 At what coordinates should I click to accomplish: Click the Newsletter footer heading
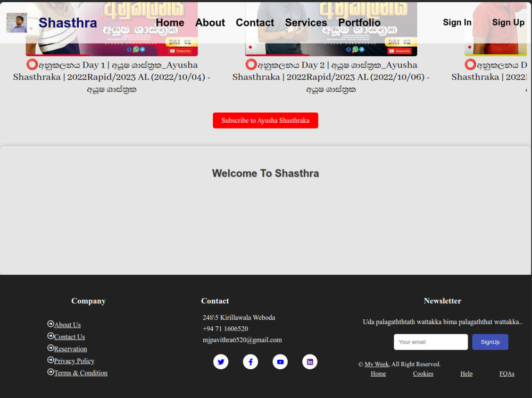point(443,301)
